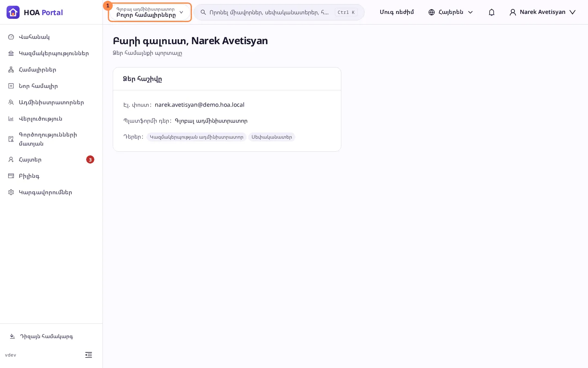Collapse sidebar with the menu-fold icon
The height and width of the screenshot is (368, 588).
click(89, 355)
